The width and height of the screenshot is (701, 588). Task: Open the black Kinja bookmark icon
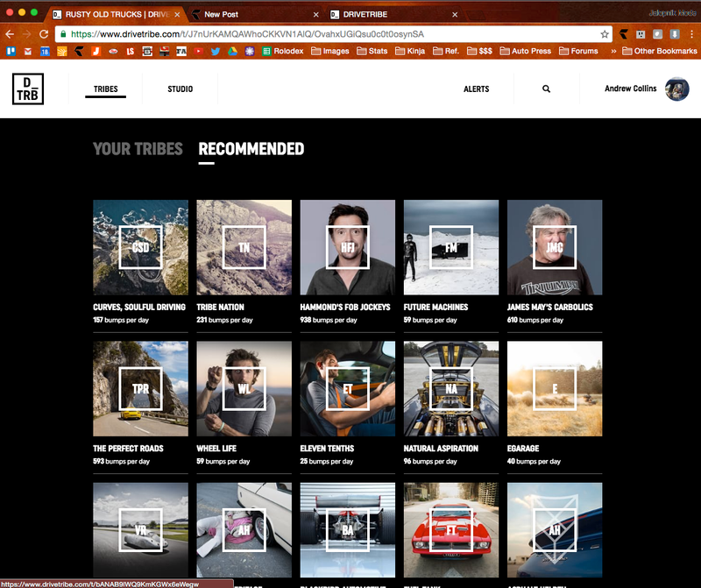79,51
